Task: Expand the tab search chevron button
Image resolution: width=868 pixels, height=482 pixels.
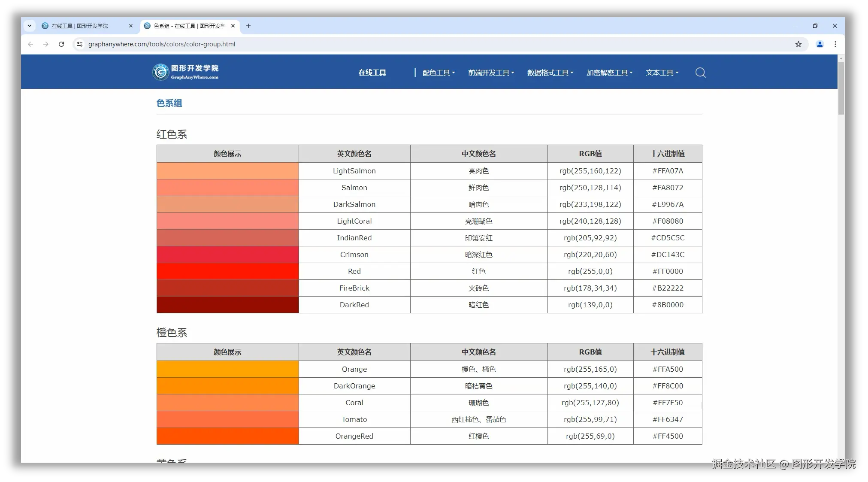Action: click(29, 26)
